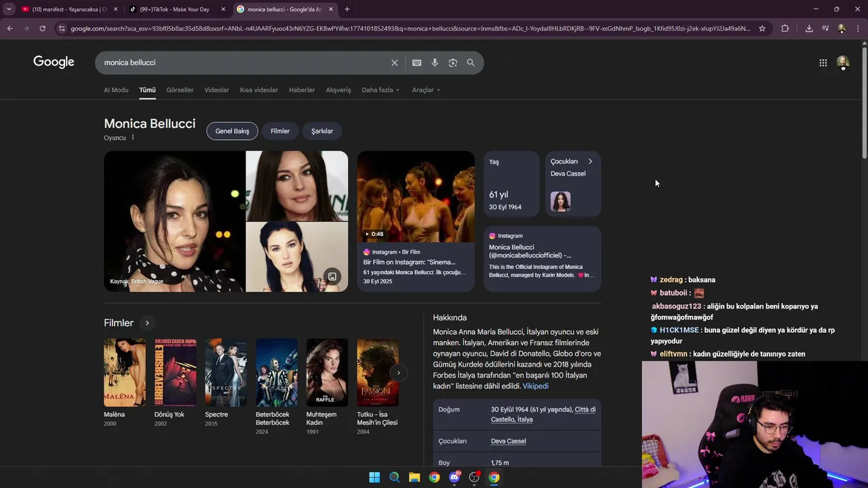Close the TikTok tab
The width and height of the screenshot is (868, 488).
[223, 9]
